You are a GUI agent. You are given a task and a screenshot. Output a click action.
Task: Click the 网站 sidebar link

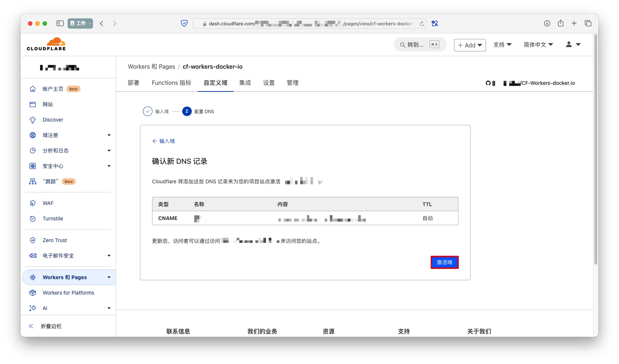tap(48, 104)
